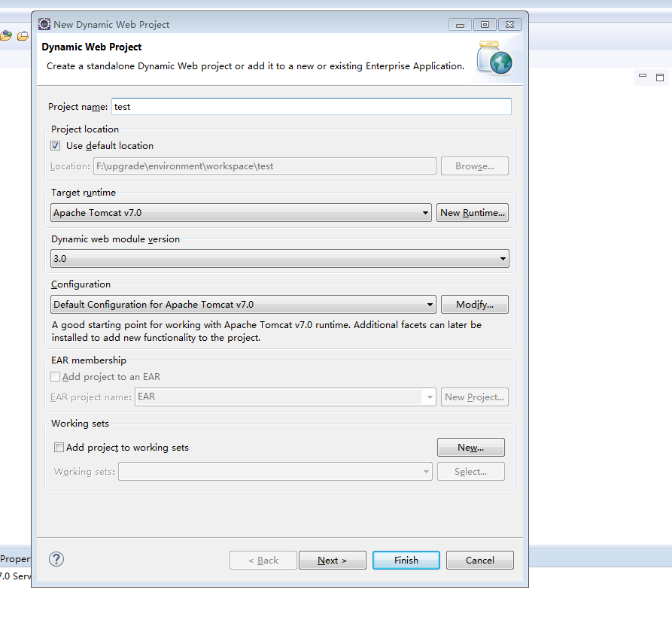Viewport: 672px width, 620px height.
Task: Click Finish to create project
Action: (406, 560)
